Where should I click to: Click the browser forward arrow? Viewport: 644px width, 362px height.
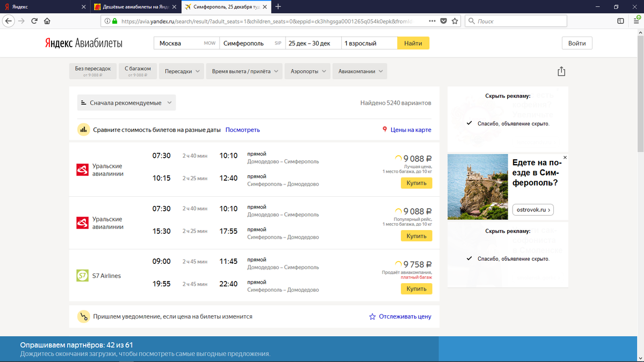click(21, 21)
